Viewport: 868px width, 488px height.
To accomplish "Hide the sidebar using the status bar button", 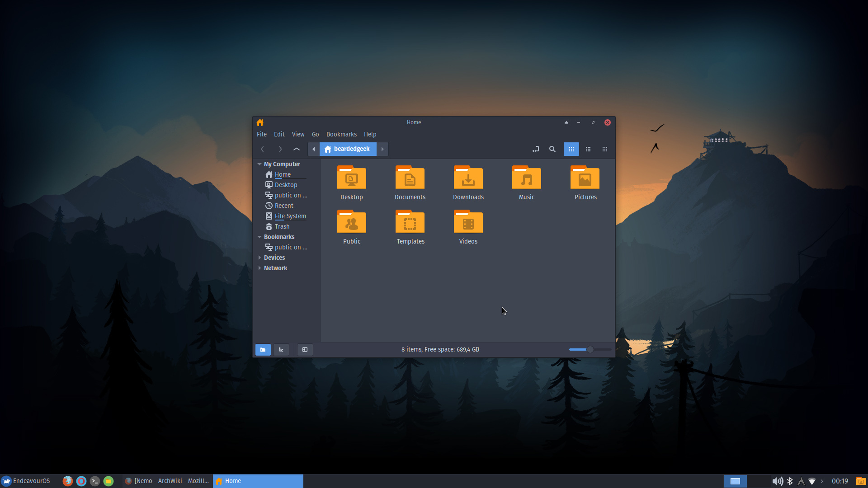I will [x=305, y=349].
